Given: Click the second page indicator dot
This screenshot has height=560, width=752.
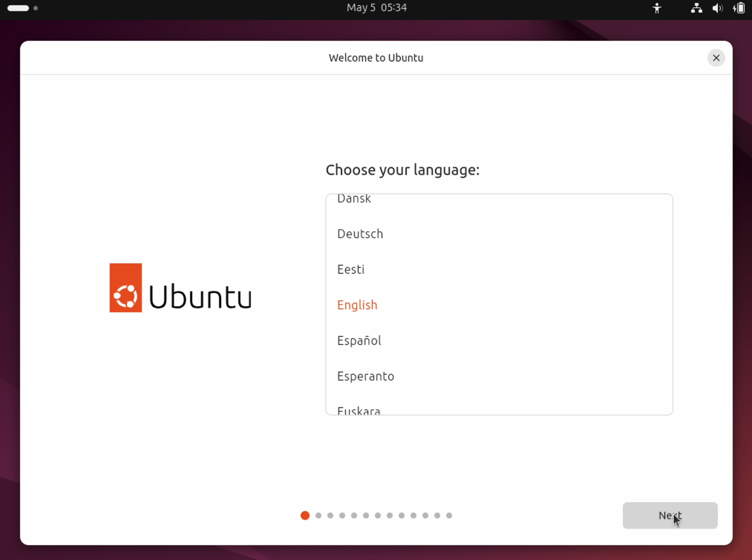Looking at the screenshot, I should tap(318, 515).
